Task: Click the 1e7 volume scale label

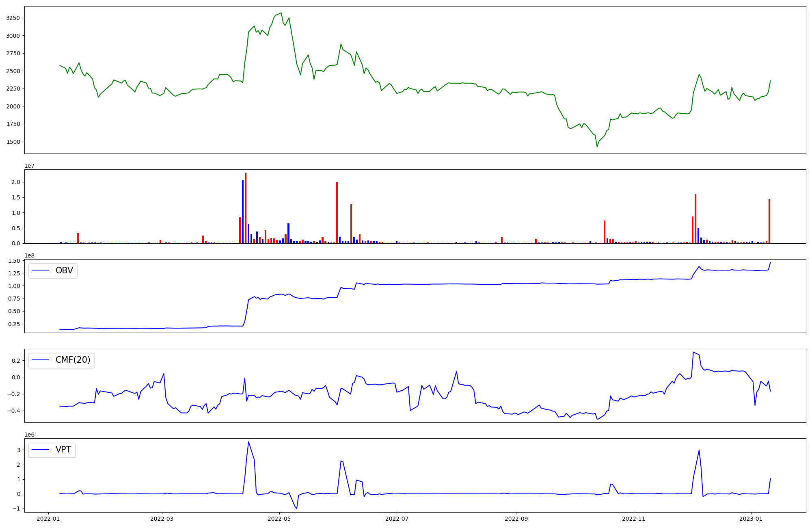Action: coord(29,166)
